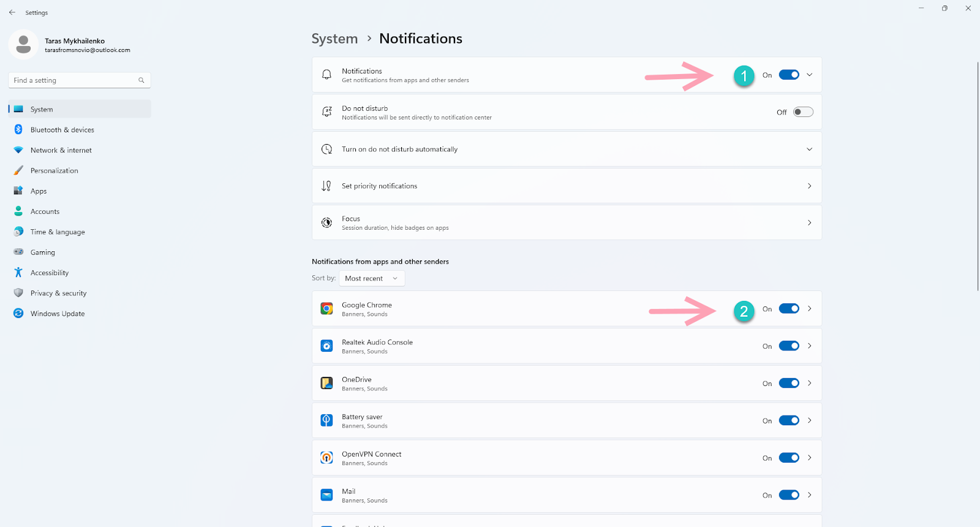Image resolution: width=980 pixels, height=527 pixels.
Task: Click the Mail app icon
Action: [327, 495]
